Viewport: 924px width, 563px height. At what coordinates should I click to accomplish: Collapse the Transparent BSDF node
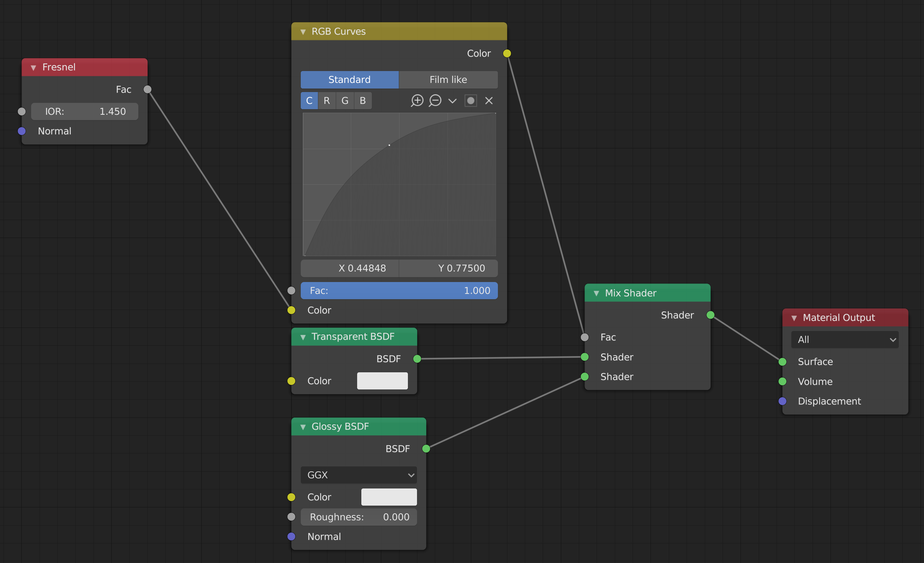pyautogui.click(x=303, y=337)
